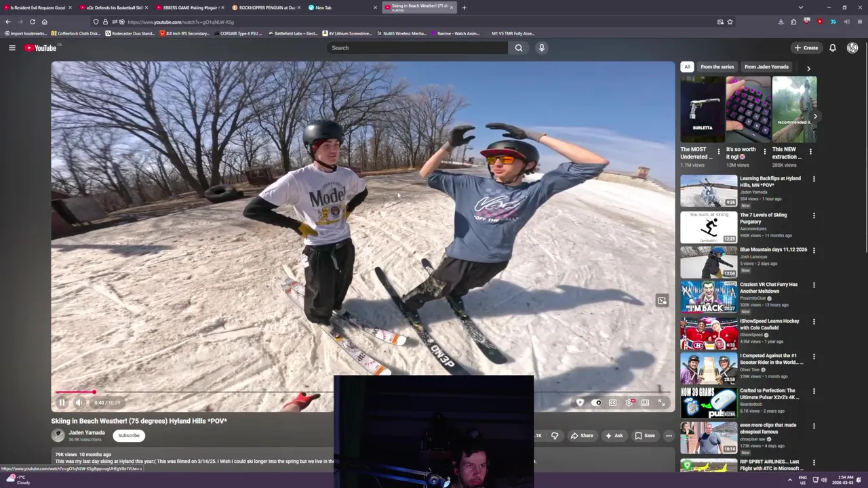Open player settings gear
Viewport: 868px width, 488px height.
[629, 403]
